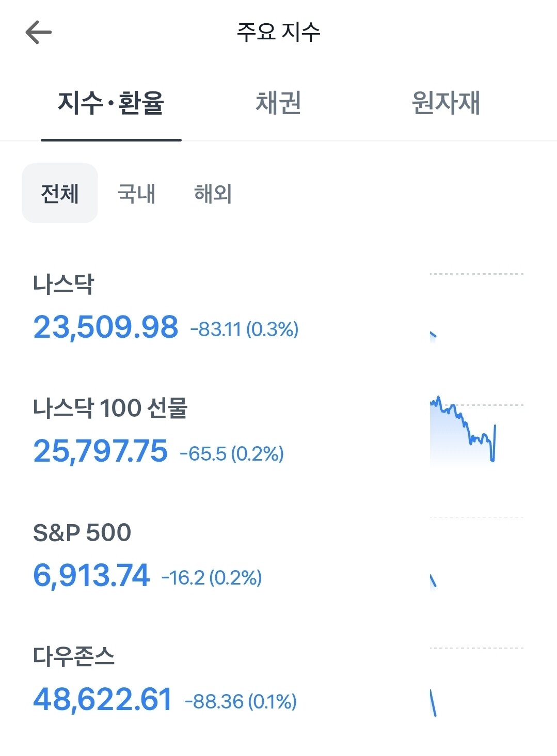The height and width of the screenshot is (756, 557).
Task: Switch to the 지수·환율 tab
Action: (111, 103)
